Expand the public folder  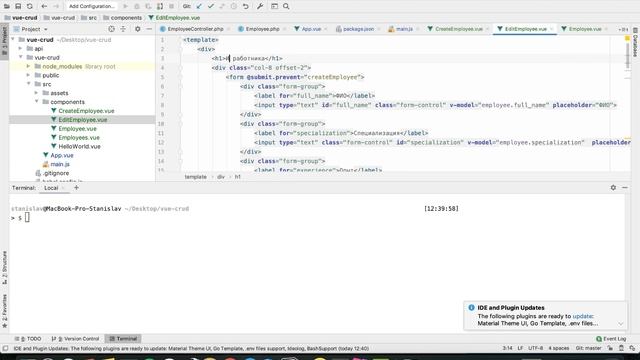point(28,75)
